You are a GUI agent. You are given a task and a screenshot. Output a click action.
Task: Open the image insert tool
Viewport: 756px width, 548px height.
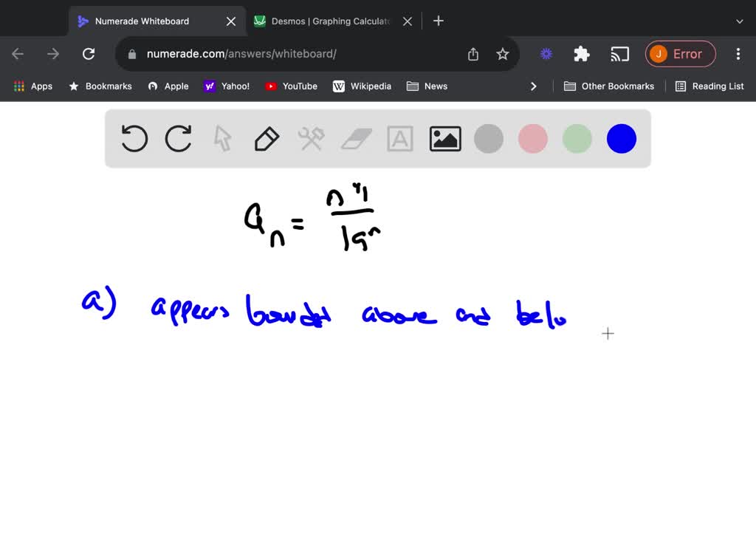click(444, 138)
